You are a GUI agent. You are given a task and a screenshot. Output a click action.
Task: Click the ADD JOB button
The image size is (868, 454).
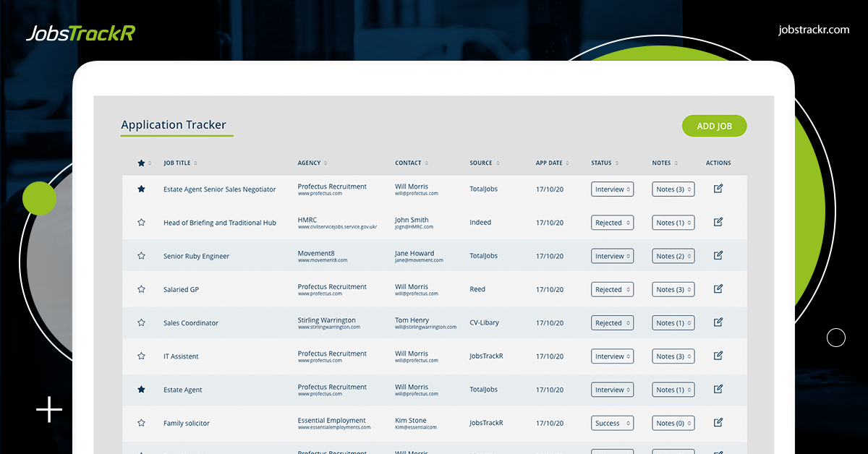tap(714, 126)
